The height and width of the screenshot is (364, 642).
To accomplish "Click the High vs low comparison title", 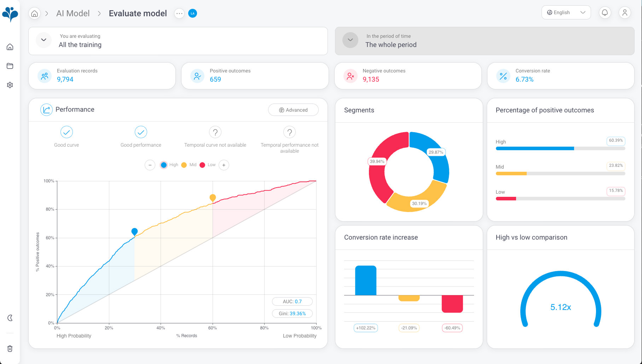I will point(531,237).
